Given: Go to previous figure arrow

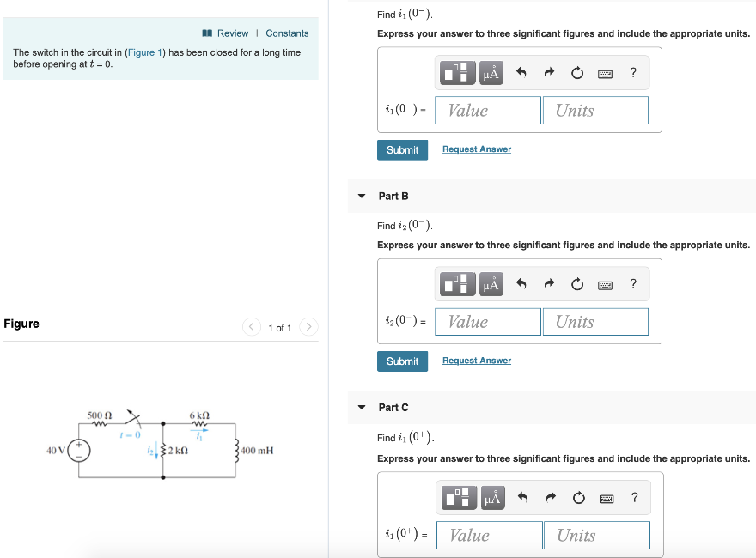Looking at the screenshot, I should 251,327.
